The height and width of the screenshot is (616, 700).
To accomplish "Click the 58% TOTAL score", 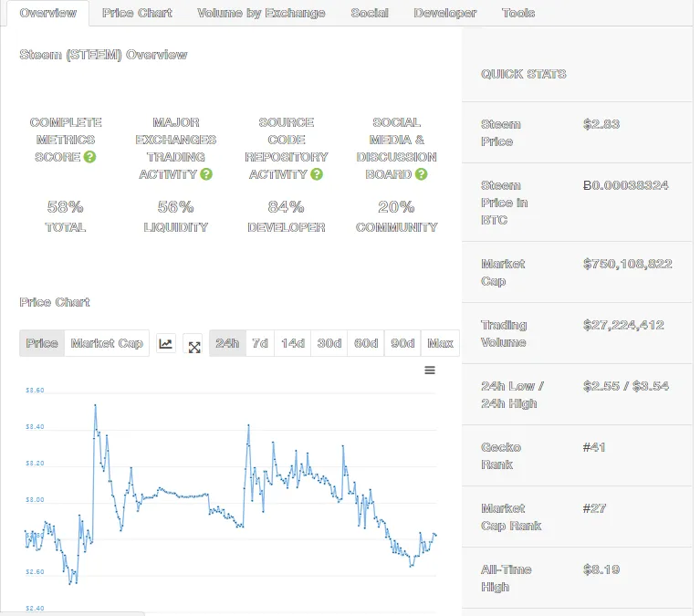I will tap(65, 216).
